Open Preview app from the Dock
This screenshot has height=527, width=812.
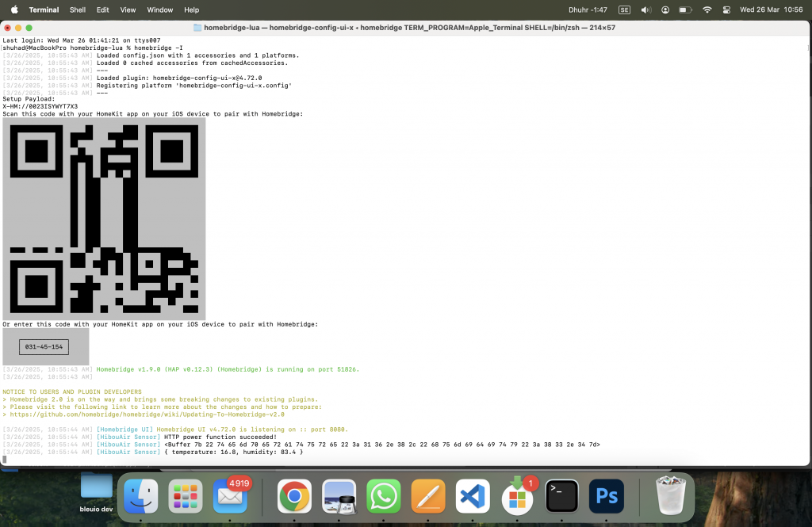pyautogui.click(x=339, y=496)
